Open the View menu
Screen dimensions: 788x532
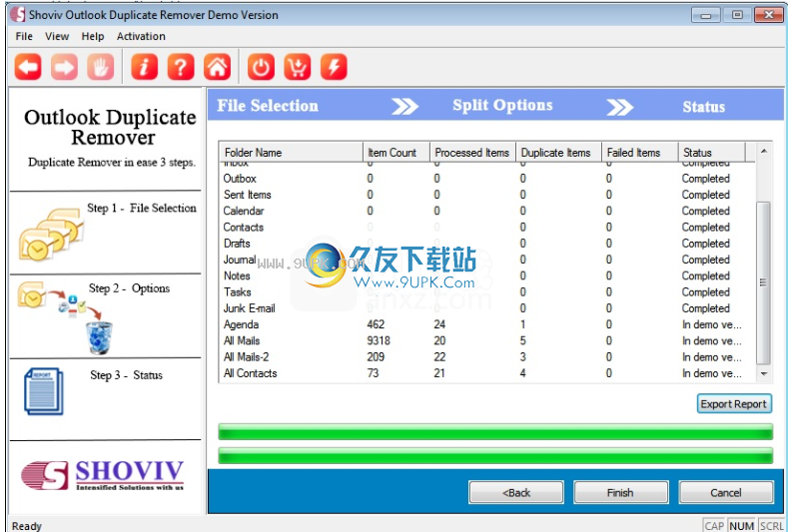(x=57, y=36)
